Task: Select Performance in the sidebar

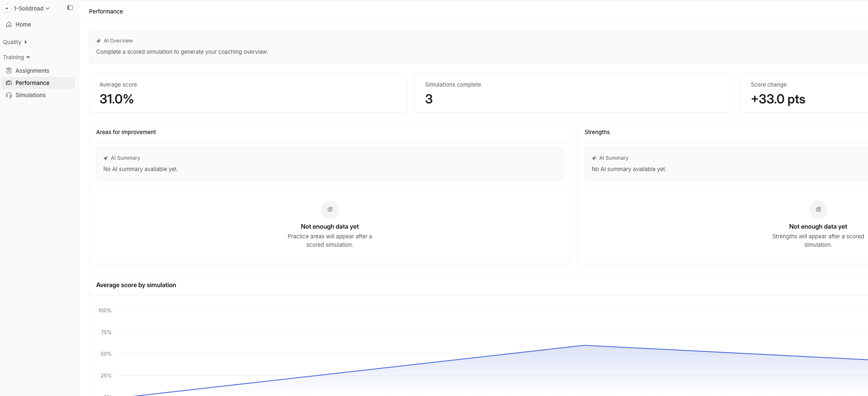Action: click(38, 83)
